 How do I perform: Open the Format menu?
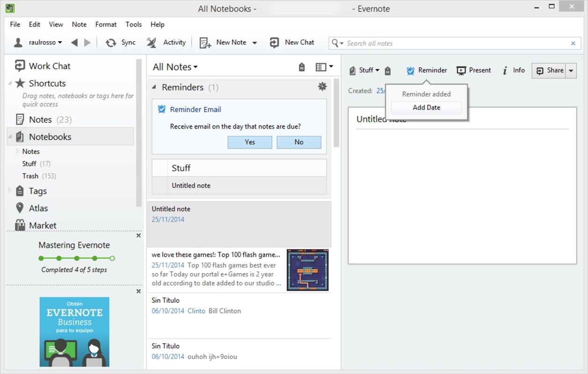tap(106, 24)
